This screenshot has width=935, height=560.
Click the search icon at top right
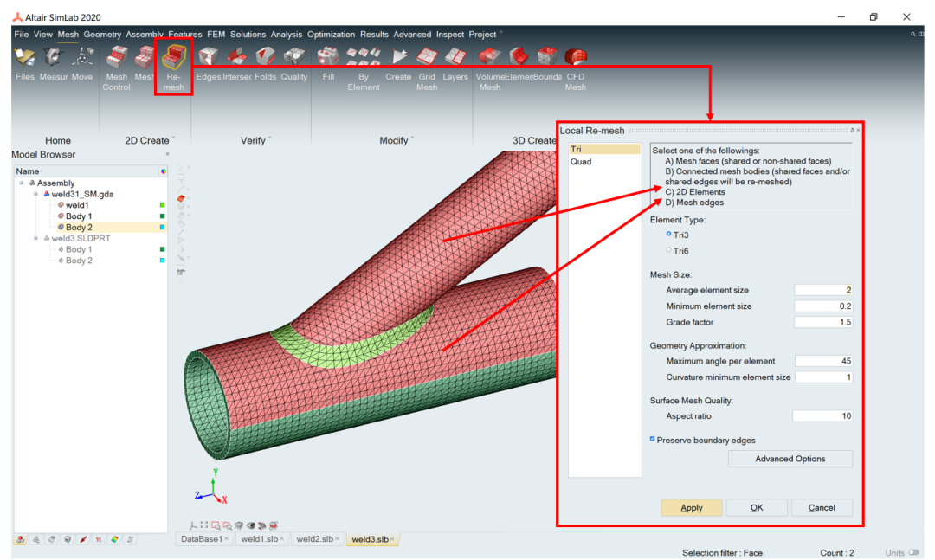coord(913,35)
